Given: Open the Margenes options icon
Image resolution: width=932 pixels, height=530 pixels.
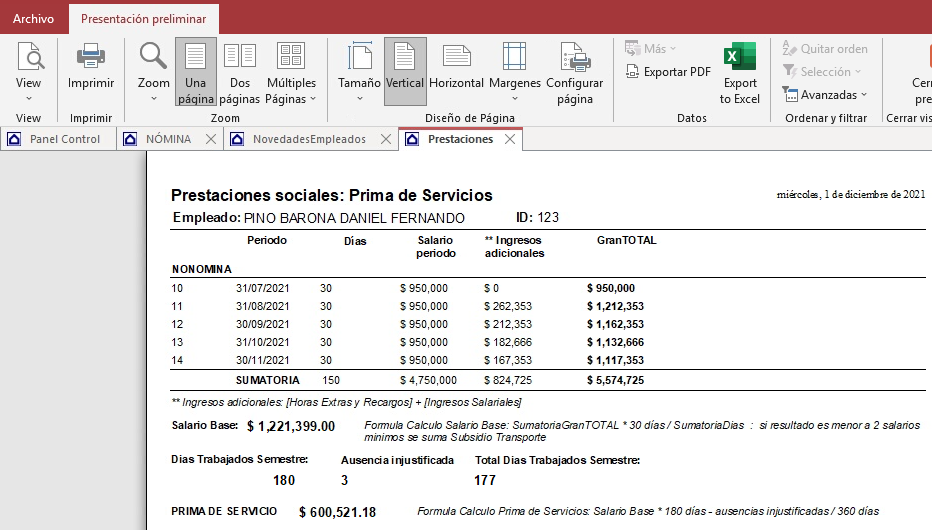Looking at the screenshot, I should (x=514, y=56).
